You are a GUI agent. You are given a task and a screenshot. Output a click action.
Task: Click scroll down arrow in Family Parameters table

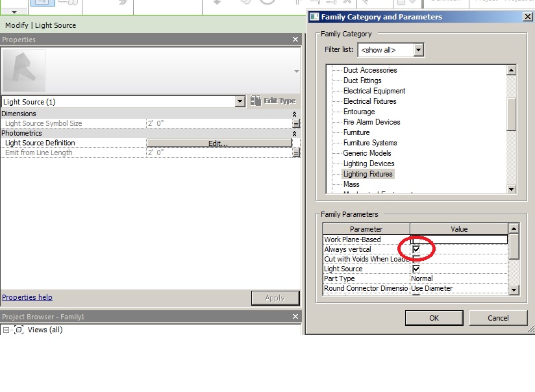(514, 290)
